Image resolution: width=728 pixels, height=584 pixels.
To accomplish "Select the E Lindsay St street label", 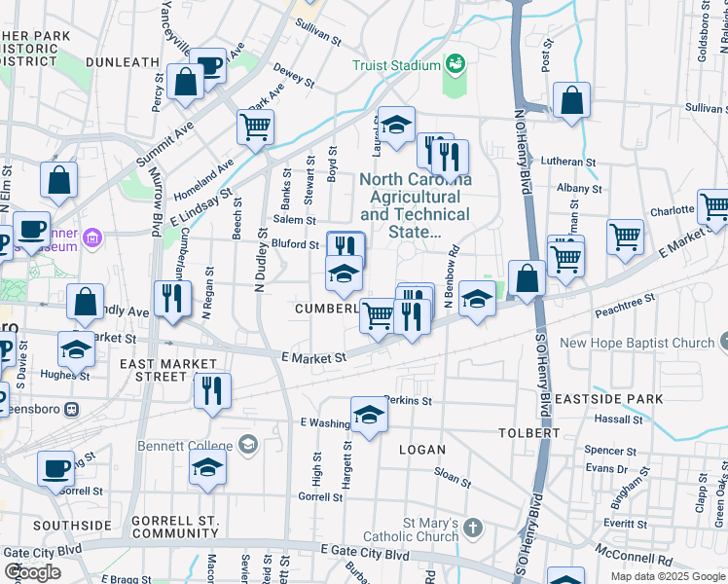I will click(x=200, y=207).
